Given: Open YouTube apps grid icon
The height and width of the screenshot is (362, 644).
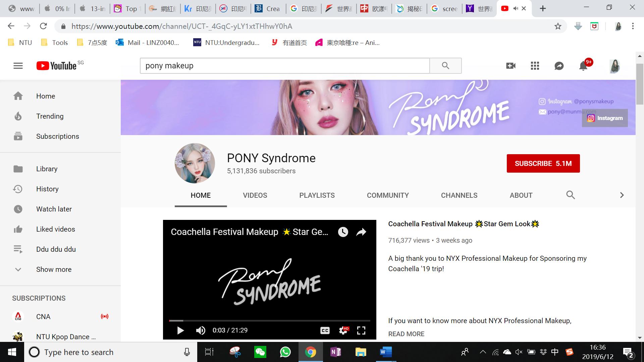Looking at the screenshot, I should click(535, 66).
